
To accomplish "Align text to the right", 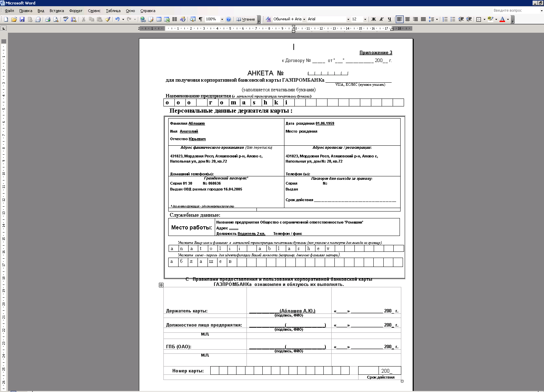I will point(415,19).
